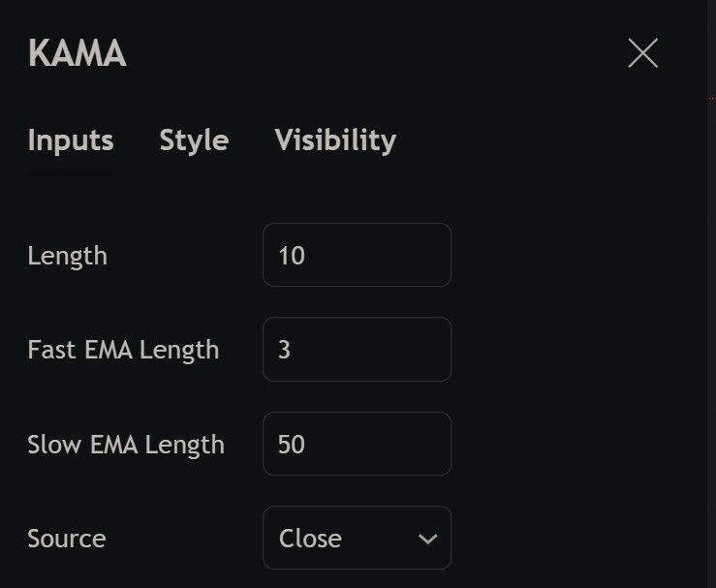Open the Source dropdown

[x=357, y=538]
